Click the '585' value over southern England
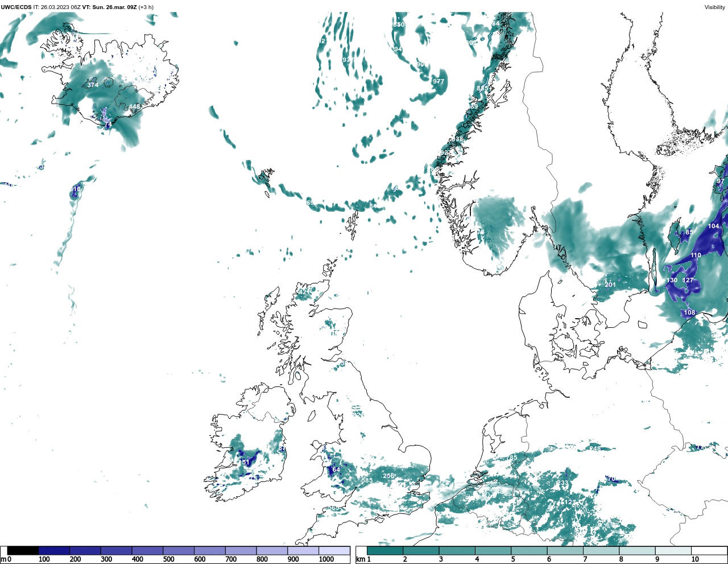 [x=367, y=480]
